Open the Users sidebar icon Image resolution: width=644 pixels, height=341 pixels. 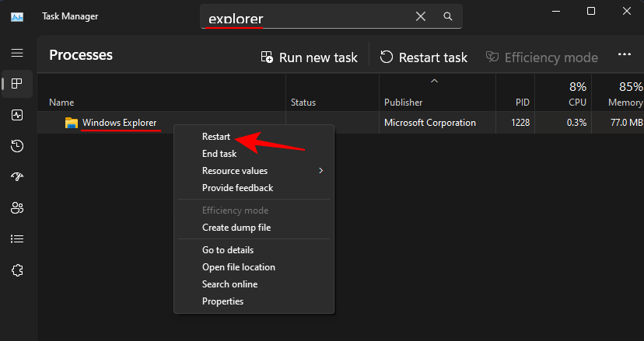coord(17,208)
